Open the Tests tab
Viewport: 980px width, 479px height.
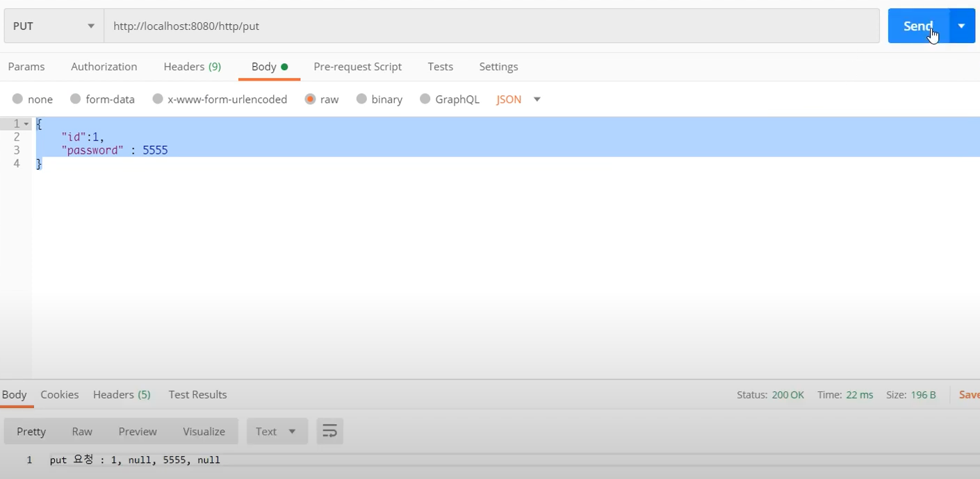441,67
